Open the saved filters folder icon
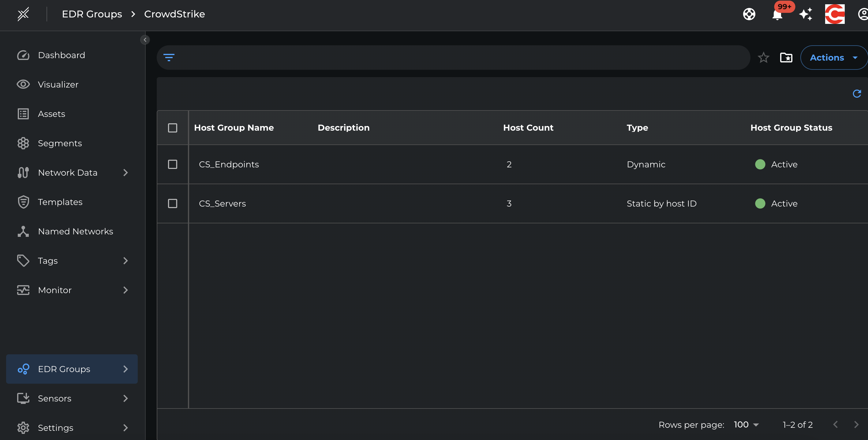The width and height of the screenshot is (868, 440). [786, 58]
